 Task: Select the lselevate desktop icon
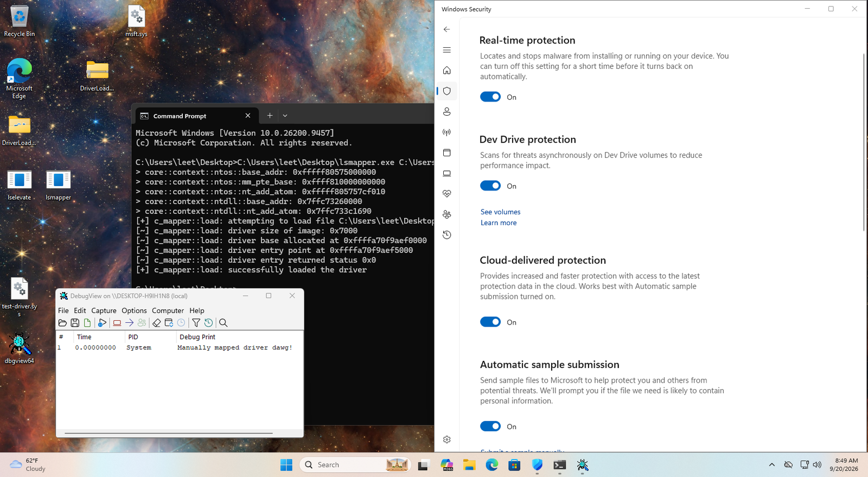[19, 185]
